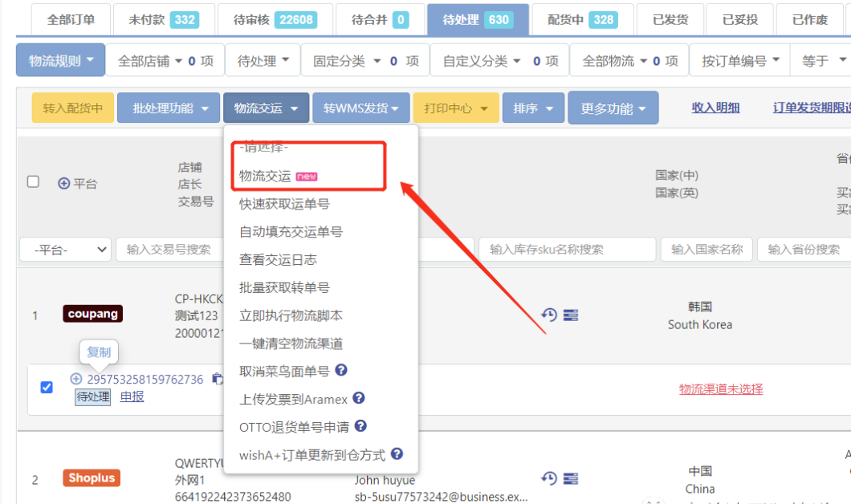Focus the 输入国家名称 field

[x=706, y=250]
